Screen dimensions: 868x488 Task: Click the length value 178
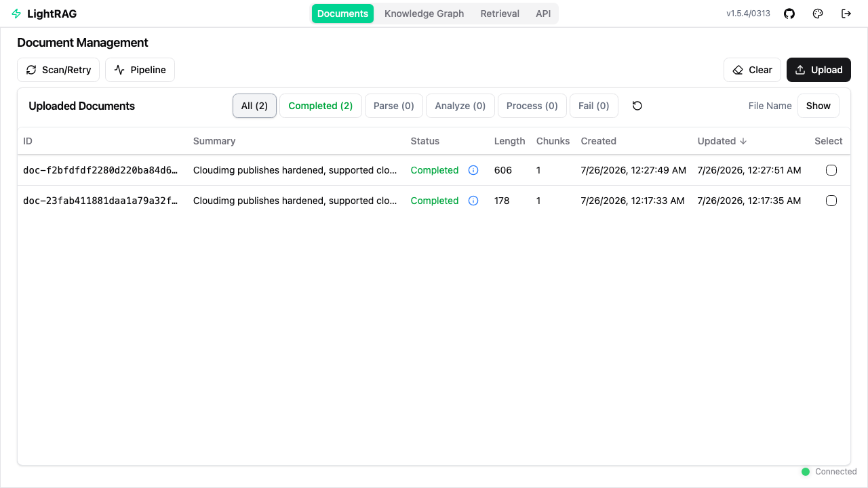pos(502,201)
